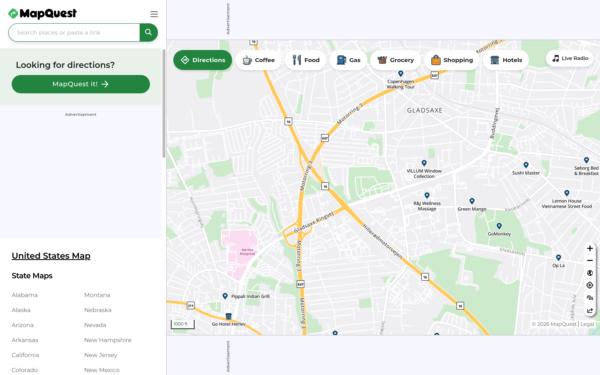
Task: Open Live Radio
Action: 569,58
